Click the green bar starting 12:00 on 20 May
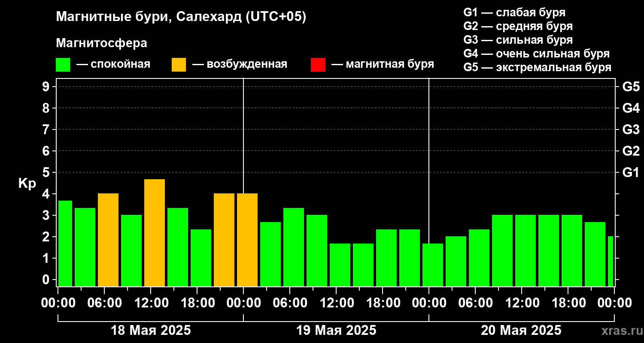This screenshot has height=343, width=644. 526,251
